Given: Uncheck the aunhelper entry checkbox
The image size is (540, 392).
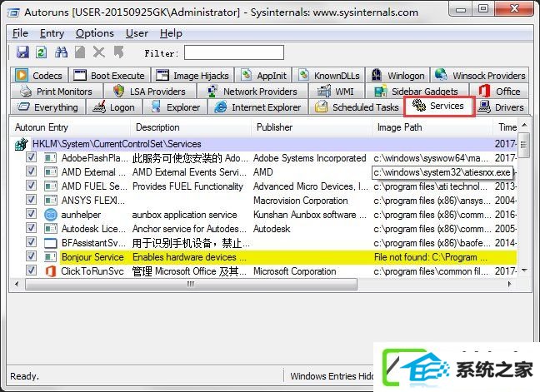Looking at the screenshot, I should tap(31, 214).
